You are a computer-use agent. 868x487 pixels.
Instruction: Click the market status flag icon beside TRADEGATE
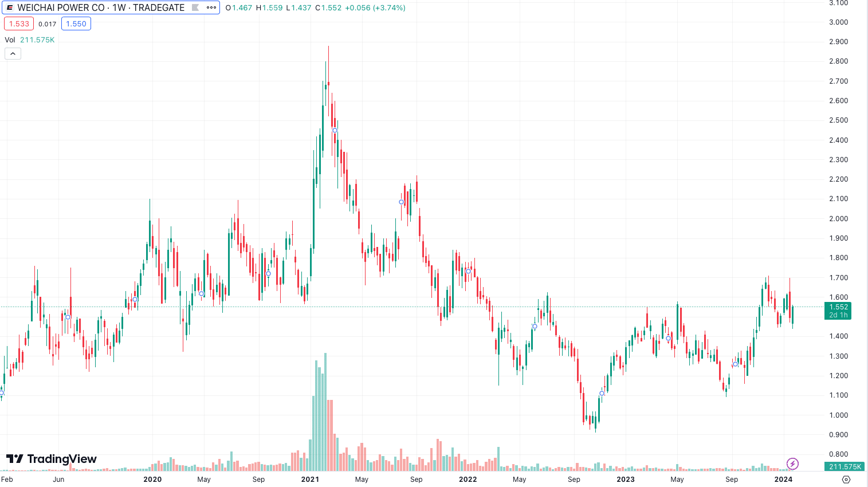(195, 7)
